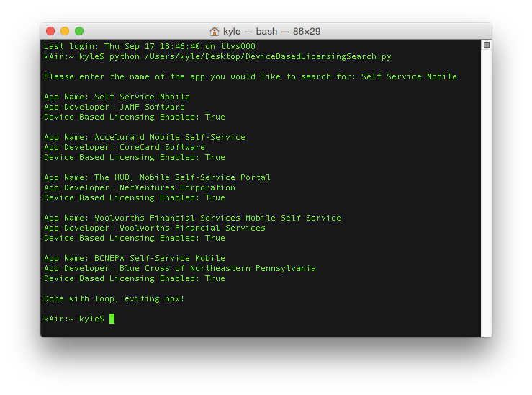This screenshot has height=395, width=532.
Task: Click Device Based Licensing line under CoreCard Software
Action: tap(135, 158)
